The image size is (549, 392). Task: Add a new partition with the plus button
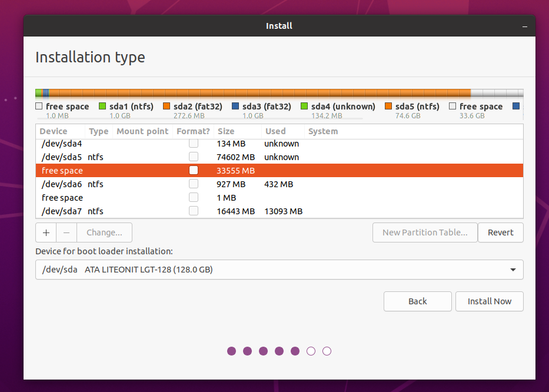(46, 232)
